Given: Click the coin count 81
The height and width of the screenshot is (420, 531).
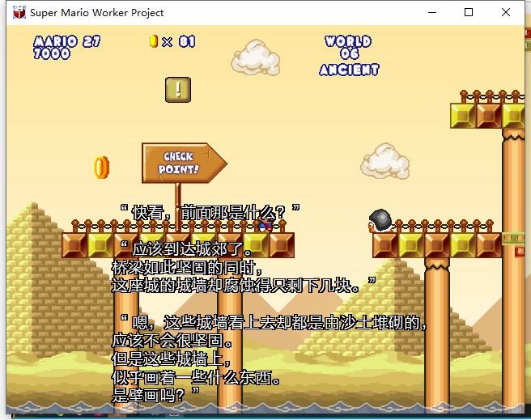Looking at the screenshot, I should [187, 41].
